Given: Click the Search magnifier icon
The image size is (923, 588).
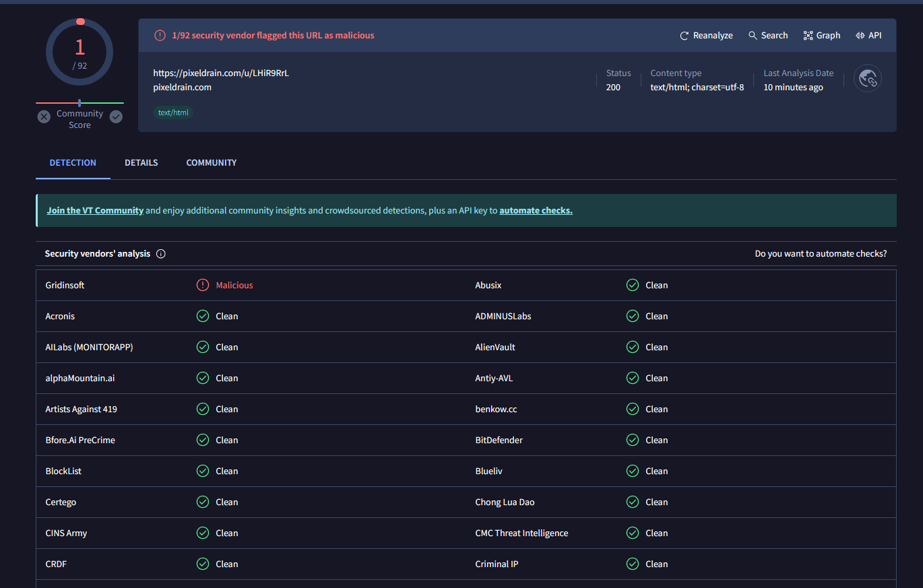Looking at the screenshot, I should click(x=753, y=36).
